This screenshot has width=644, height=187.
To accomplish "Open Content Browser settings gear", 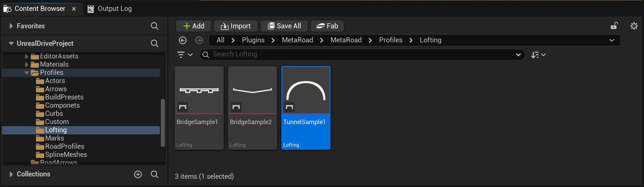I will coord(634,26).
